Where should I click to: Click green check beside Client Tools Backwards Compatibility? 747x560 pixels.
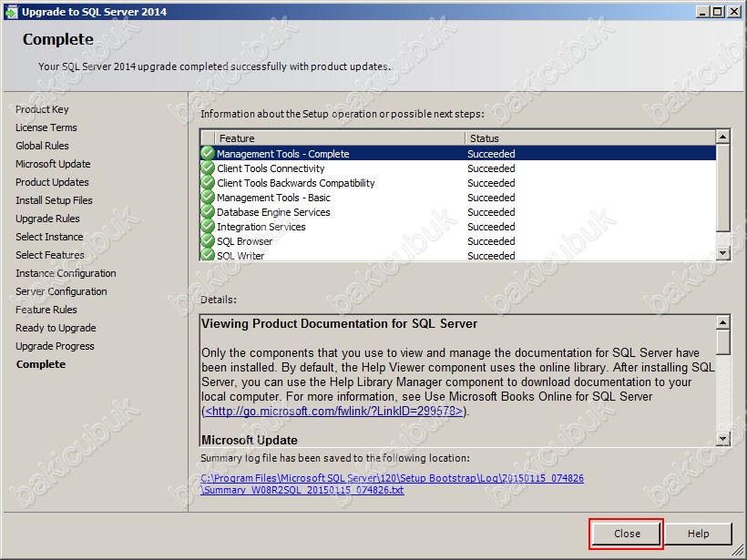click(x=208, y=183)
